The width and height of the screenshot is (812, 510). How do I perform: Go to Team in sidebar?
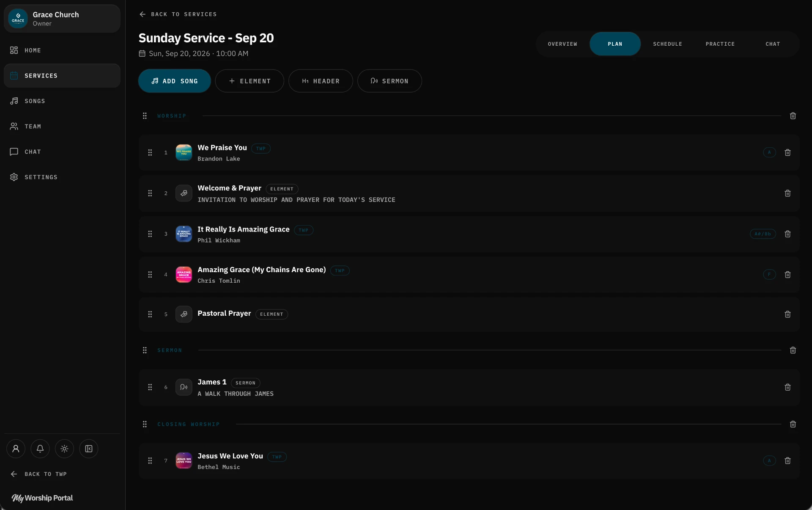tap(62, 127)
